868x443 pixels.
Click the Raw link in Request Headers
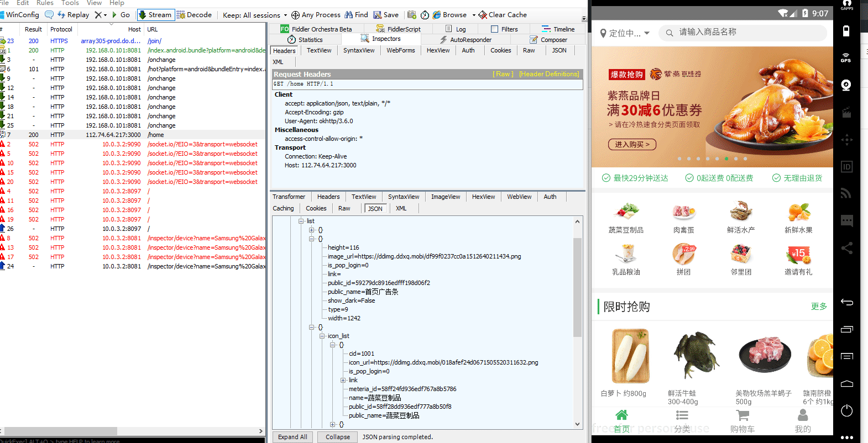(x=503, y=74)
